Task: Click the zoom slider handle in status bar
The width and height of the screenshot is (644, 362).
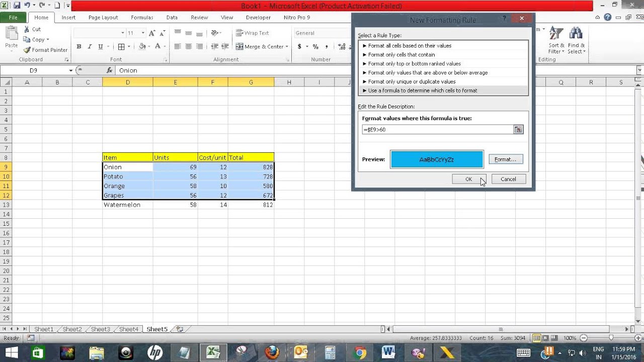Action: coord(611,338)
